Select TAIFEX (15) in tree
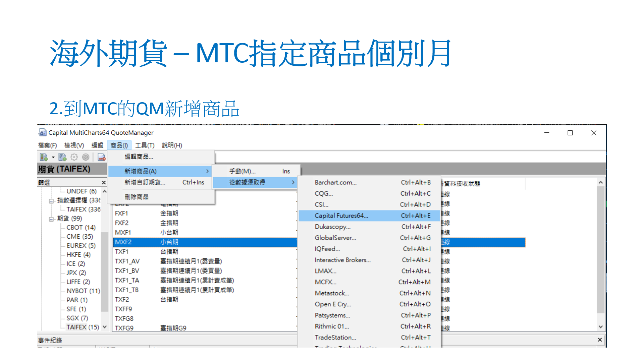The width and height of the screenshot is (644, 362). click(x=83, y=327)
